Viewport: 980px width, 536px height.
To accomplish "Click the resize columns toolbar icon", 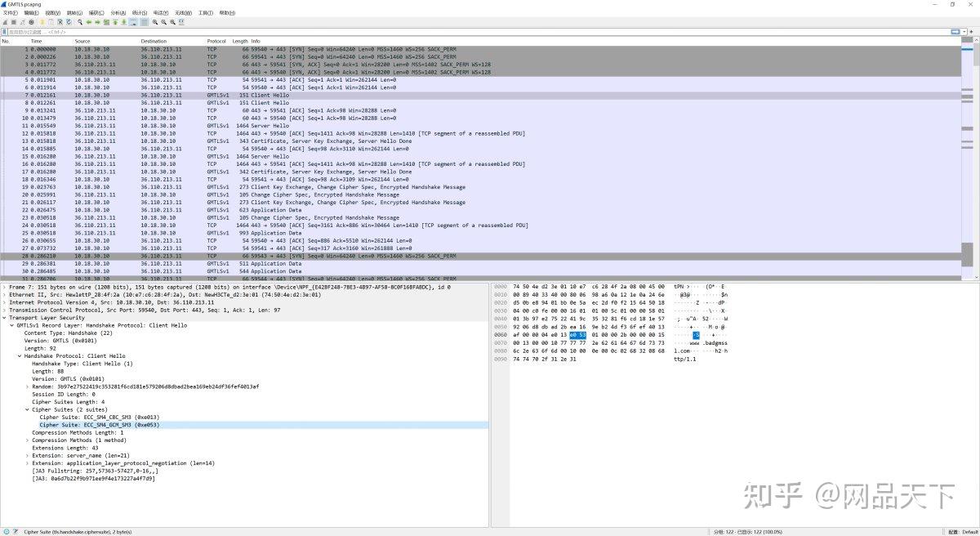I will (182, 22).
